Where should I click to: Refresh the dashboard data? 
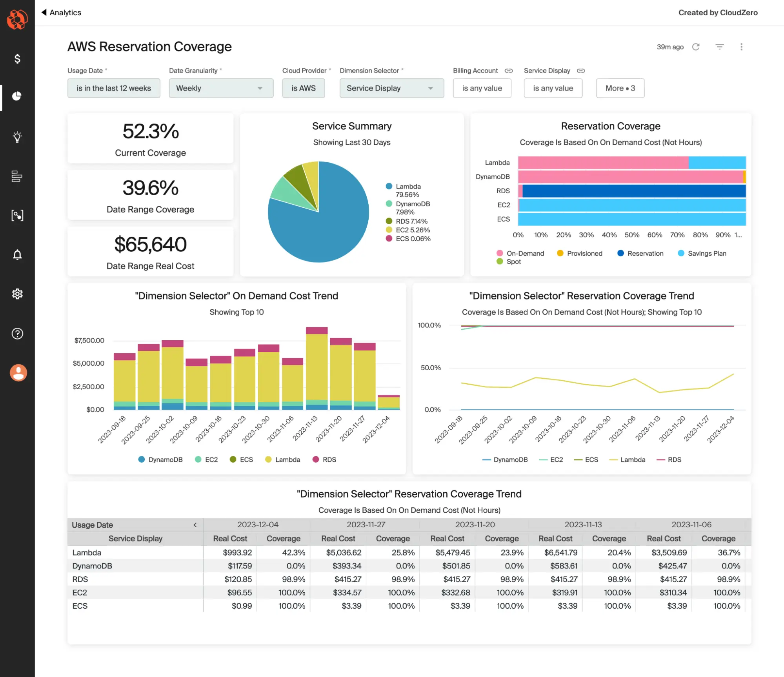(696, 47)
